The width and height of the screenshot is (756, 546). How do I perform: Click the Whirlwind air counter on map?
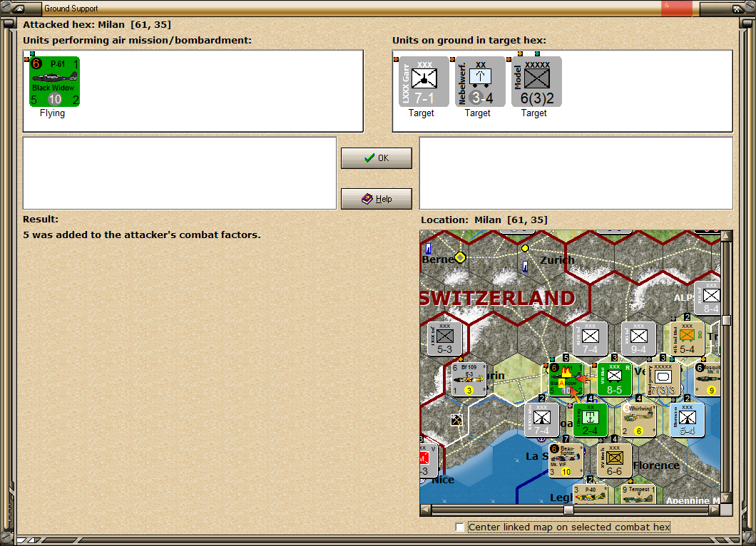[x=639, y=420]
